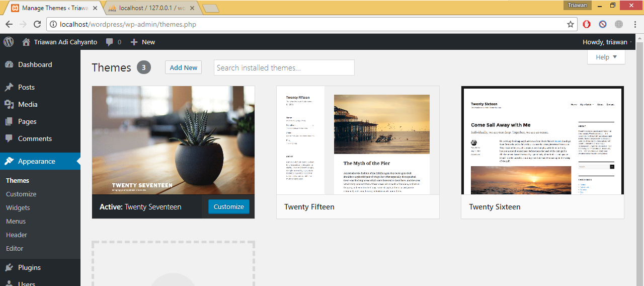Open the Howdy, triawan account menu
This screenshot has width=644, height=286.
(605, 42)
